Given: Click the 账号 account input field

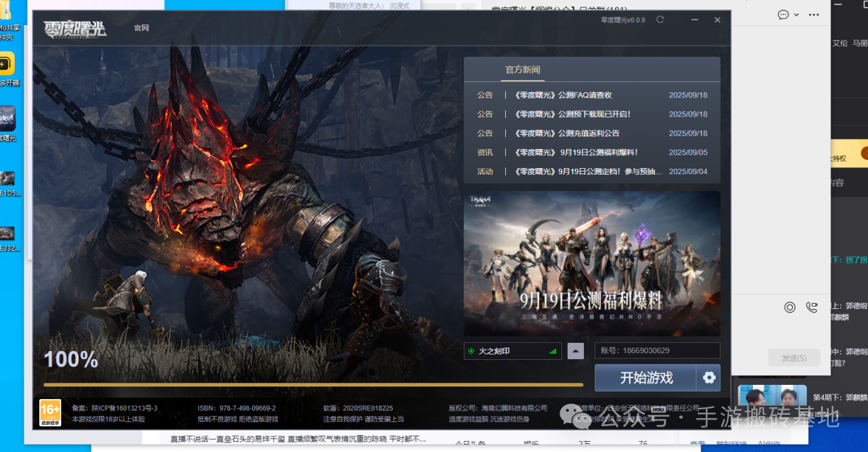Looking at the screenshot, I should click(x=657, y=350).
